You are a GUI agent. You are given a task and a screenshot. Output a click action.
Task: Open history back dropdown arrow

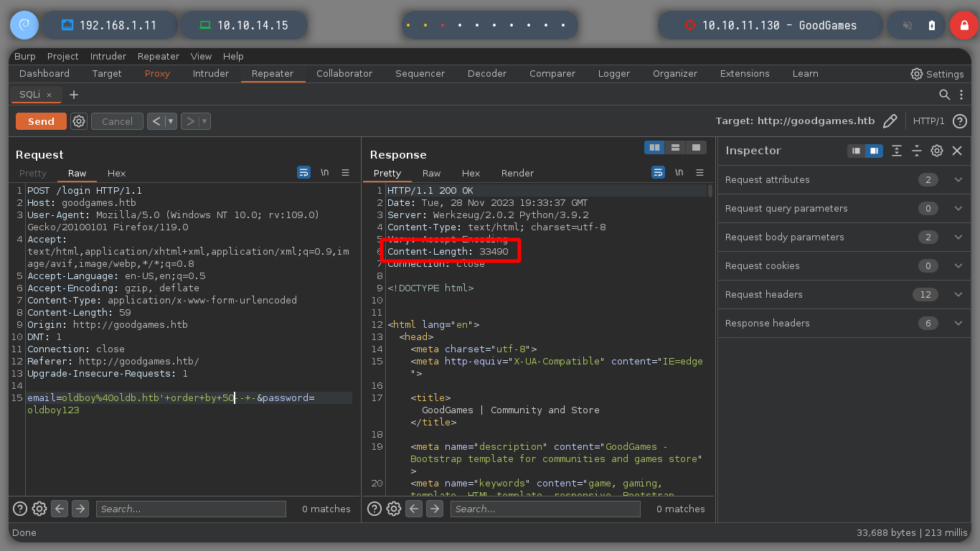tap(171, 121)
